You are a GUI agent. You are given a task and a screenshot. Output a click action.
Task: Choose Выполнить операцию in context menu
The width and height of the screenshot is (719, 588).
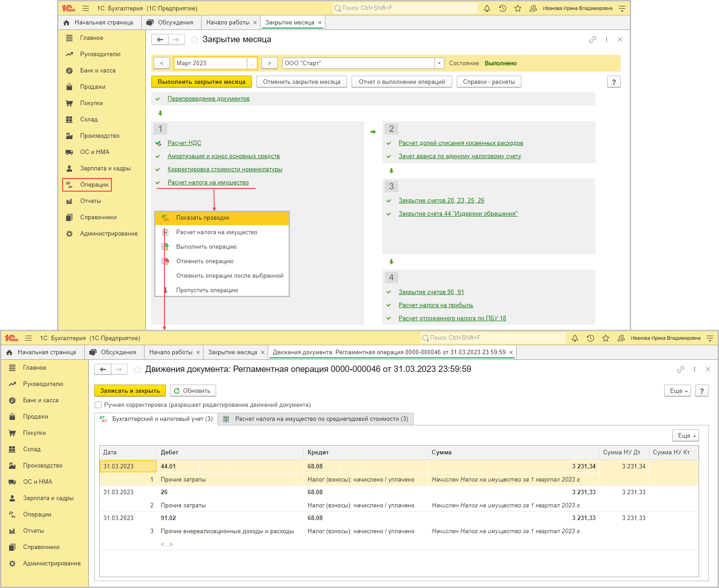pyautogui.click(x=222, y=247)
